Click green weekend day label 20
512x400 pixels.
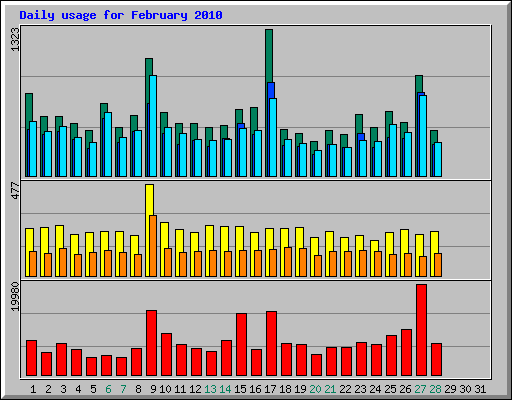point(315,389)
